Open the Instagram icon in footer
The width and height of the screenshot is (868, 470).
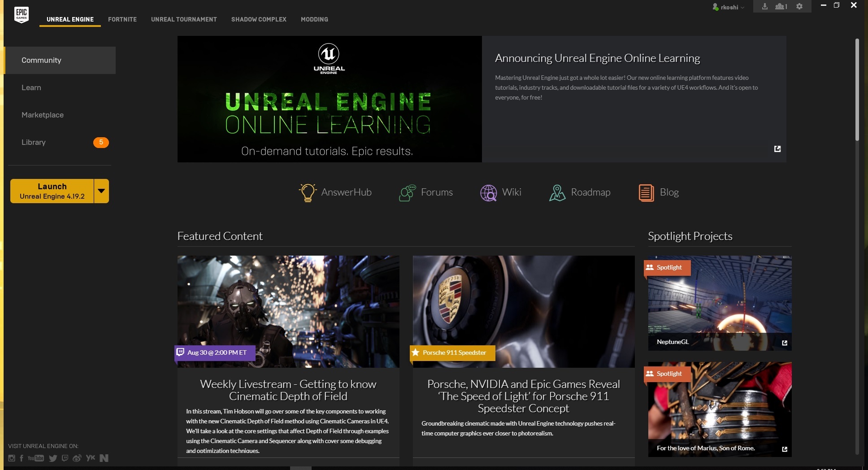pos(12,458)
